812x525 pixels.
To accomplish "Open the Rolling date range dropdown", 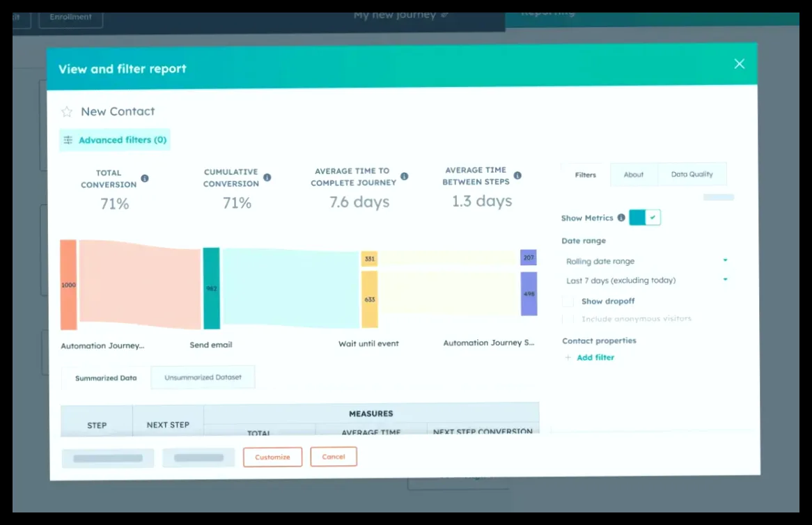I will pos(646,261).
